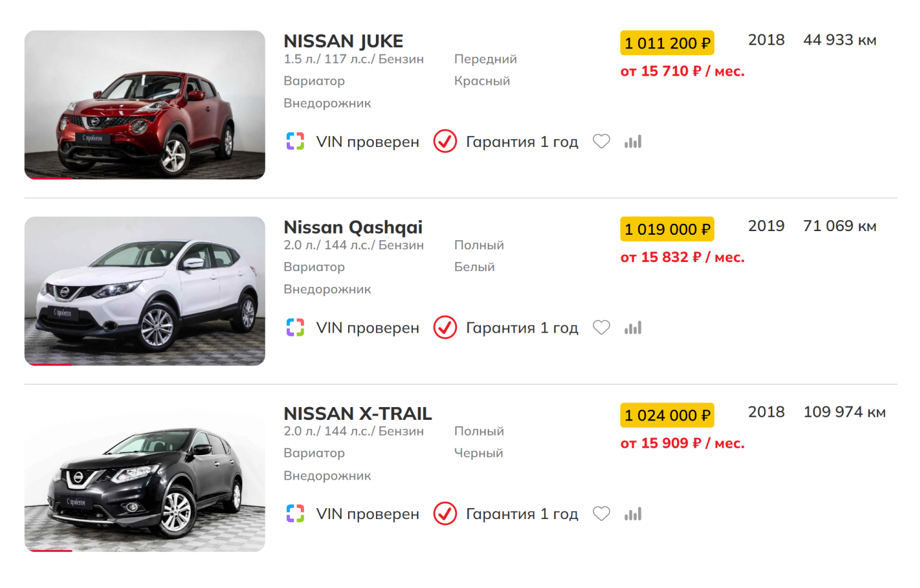Click monthly payment 'от 15 710 ₽ / мес.'

point(682,71)
